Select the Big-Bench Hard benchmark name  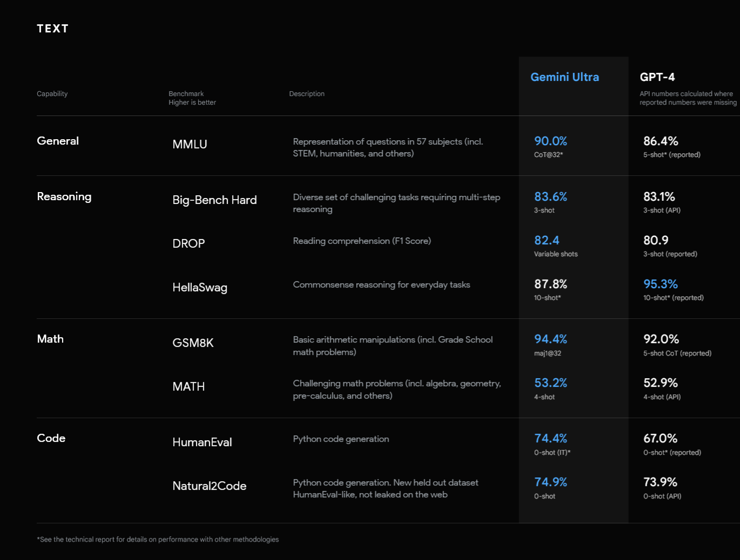[214, 200]
